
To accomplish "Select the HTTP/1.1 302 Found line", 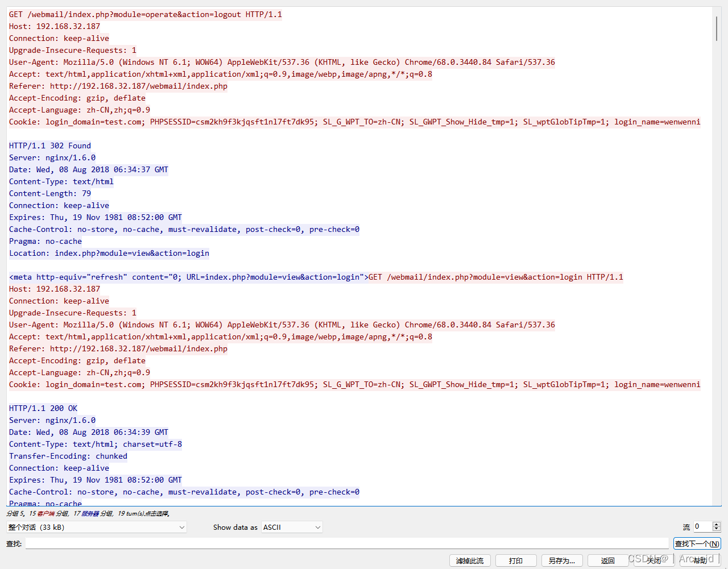I will pos(50,146).
